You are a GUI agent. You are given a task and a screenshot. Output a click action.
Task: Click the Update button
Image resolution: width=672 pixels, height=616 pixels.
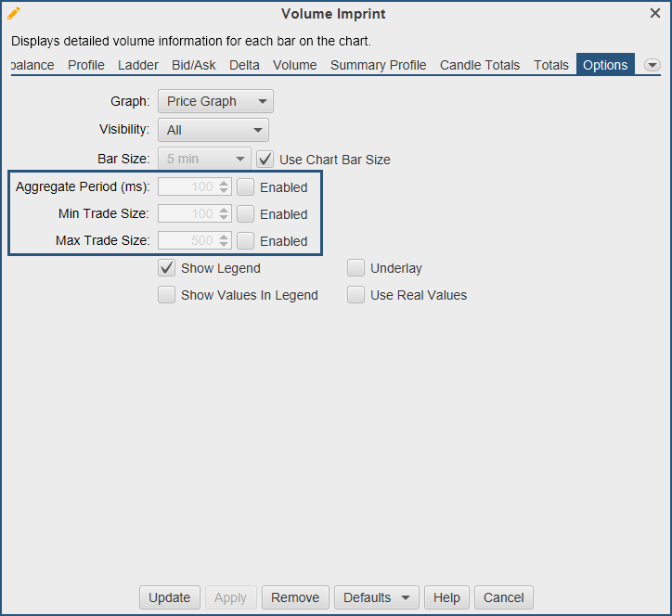[x=169, y=597]
